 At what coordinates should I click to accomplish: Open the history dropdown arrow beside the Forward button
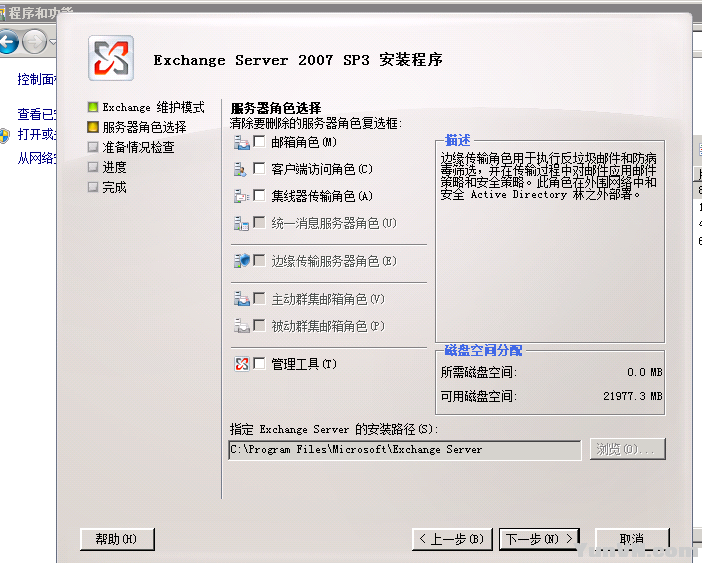[52, 42]
